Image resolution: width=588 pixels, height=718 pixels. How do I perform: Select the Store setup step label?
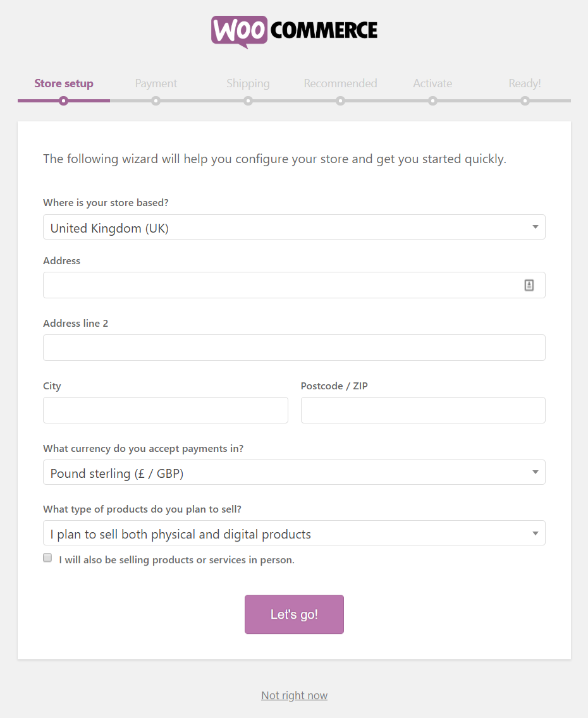[x=64, y=83]
